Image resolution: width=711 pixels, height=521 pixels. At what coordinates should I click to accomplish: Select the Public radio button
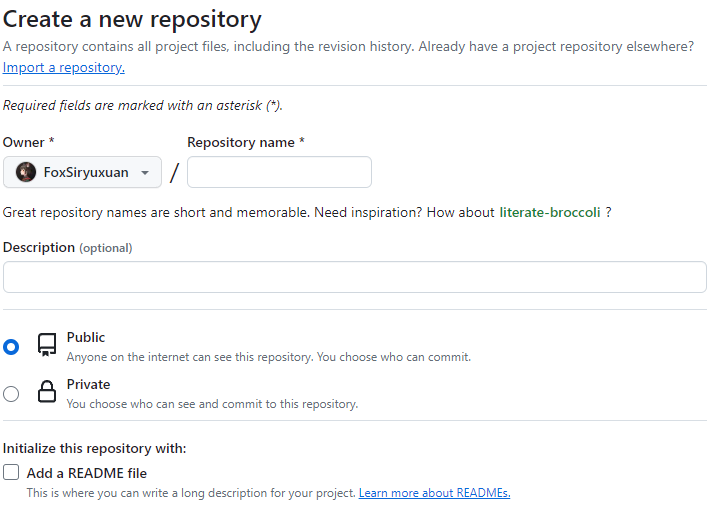click(x=11, y=347)
